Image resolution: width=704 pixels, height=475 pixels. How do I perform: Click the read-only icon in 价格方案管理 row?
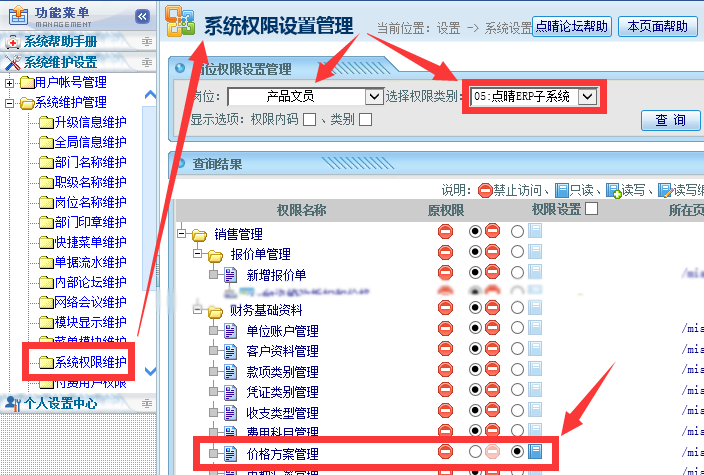click(x=535, y=452)
